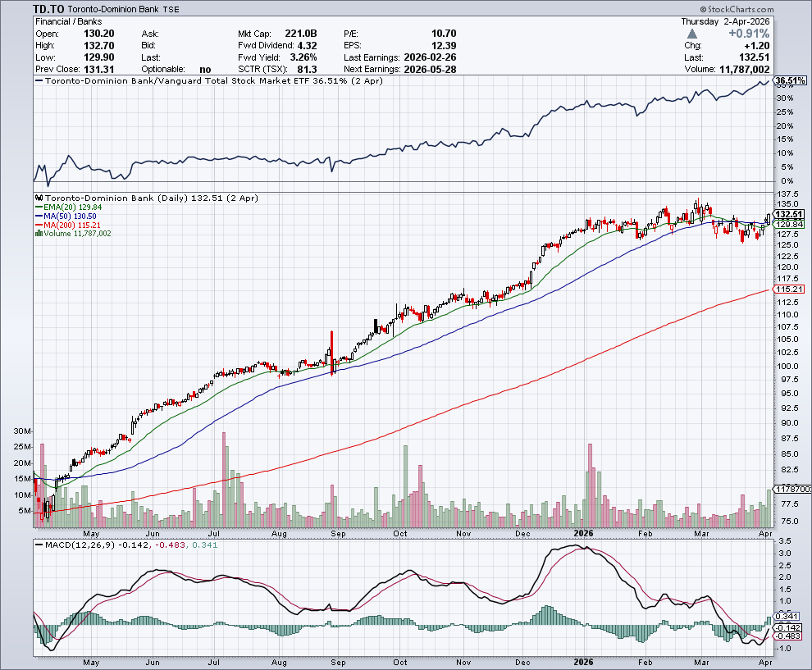The image size is (812, 670).
Task: Click the MACD line value tag -0.142
Action: [x=787, y=627]
